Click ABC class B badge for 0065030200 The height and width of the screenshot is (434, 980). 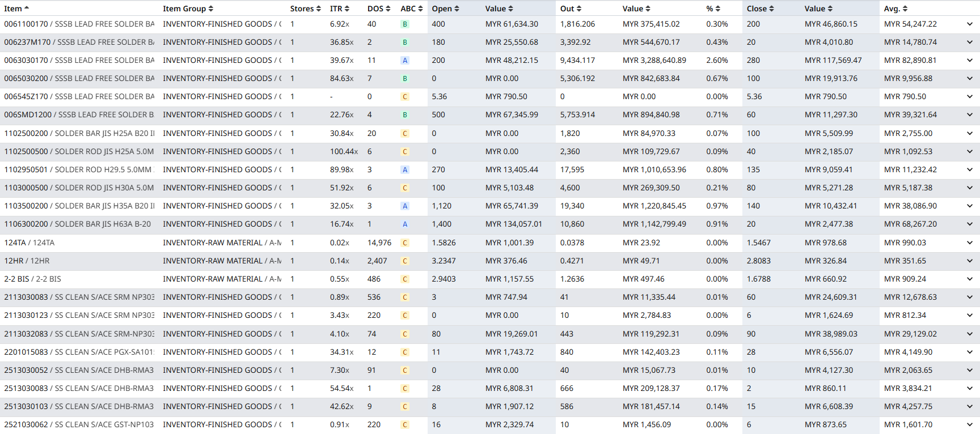[x=405, y=78]
